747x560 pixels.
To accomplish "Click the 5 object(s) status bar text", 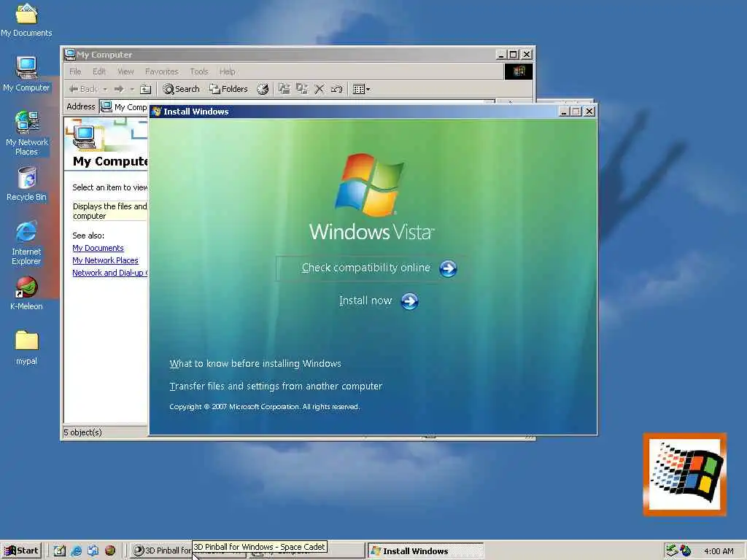I will pyautogui.click(x=83, y=432).
